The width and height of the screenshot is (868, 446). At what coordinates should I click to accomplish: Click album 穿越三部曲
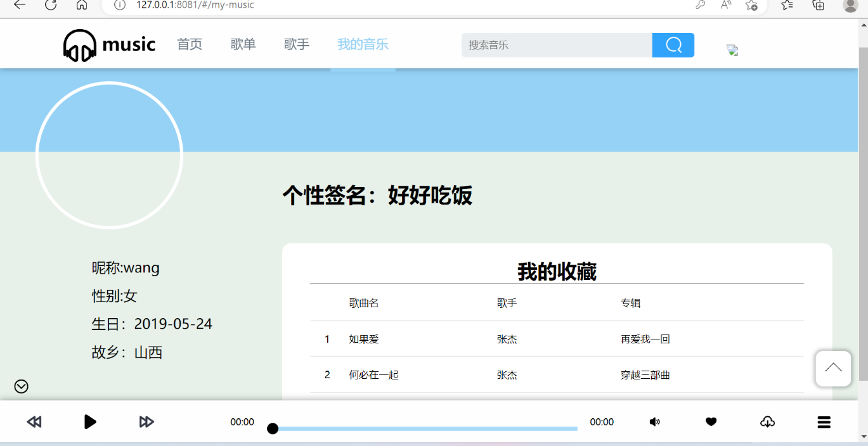click(645, 375)
